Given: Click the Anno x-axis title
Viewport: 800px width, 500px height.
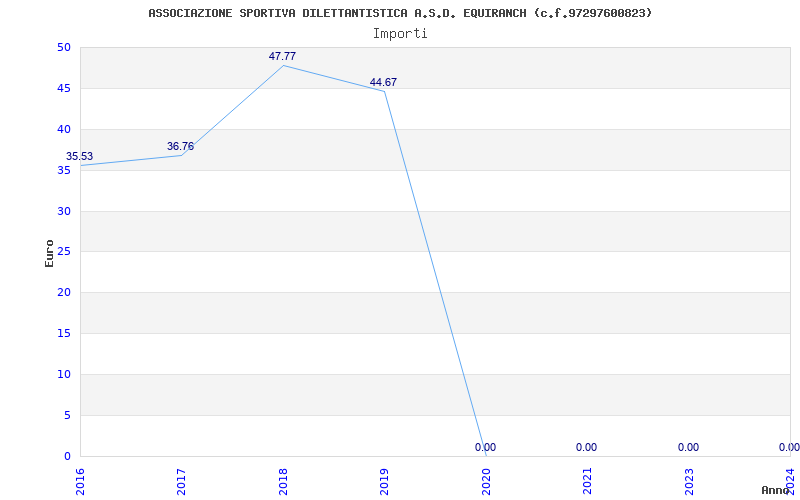Looking at the screenshot, I should coord(775,490).
